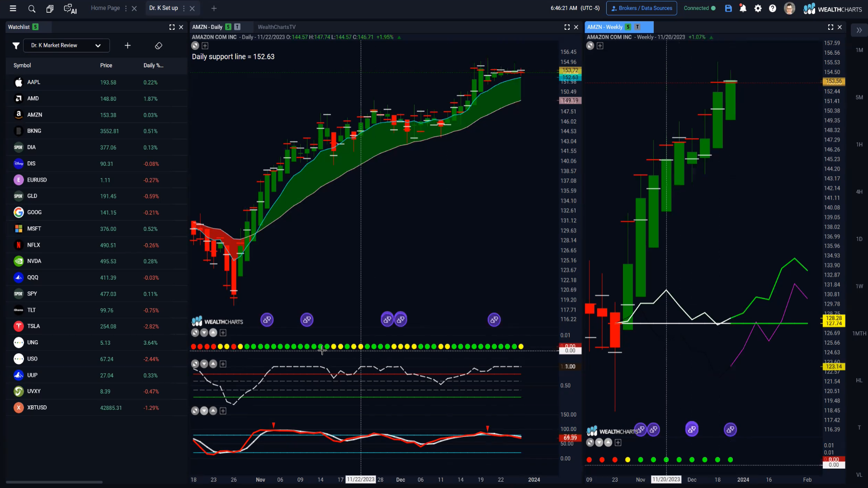
Task: Add a new workspace tab
Action: (x=214, y=8)
